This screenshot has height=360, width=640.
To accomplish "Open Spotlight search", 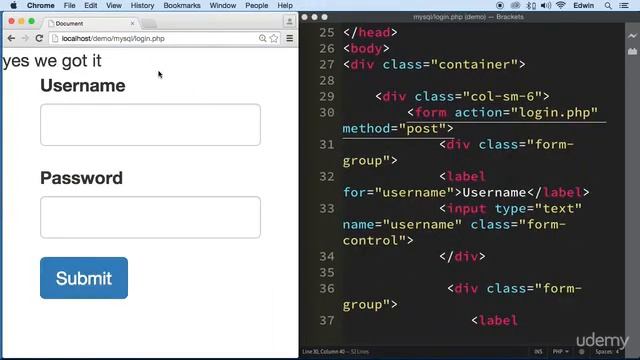I will tap(608, 5).
